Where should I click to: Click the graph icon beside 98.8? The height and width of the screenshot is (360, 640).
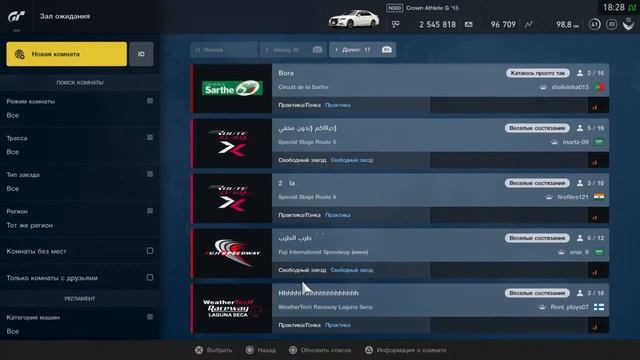click(529, 24)
